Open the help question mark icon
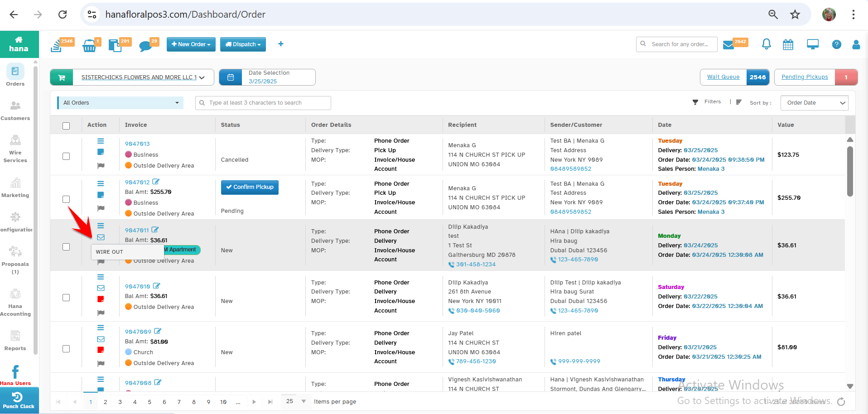868x414 pixels. coord(837,44)
